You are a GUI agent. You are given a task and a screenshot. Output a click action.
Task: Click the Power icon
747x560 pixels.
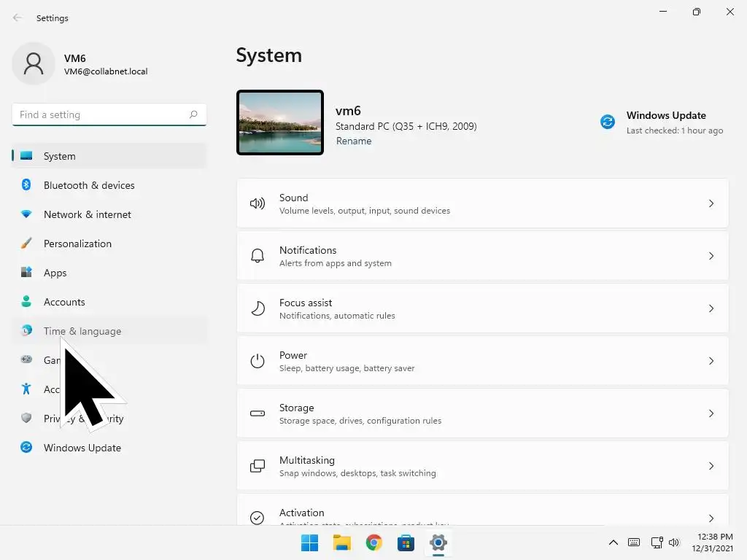coord(258,361)
